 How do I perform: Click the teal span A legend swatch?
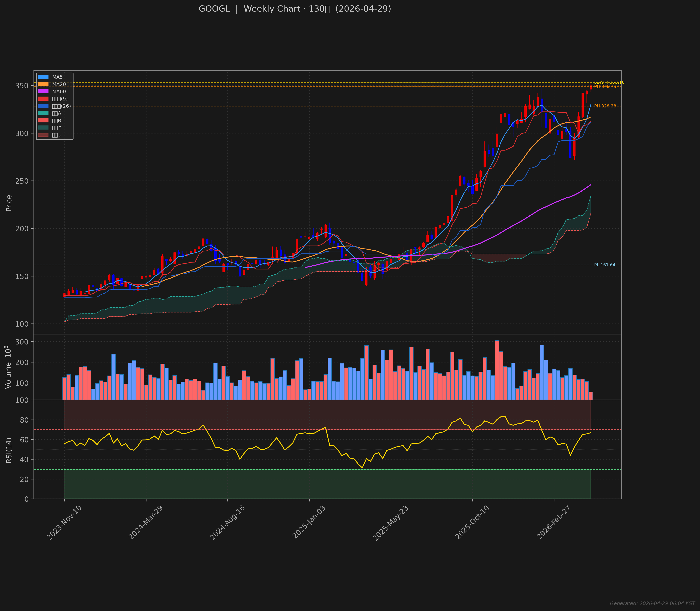(x=43, y=113)
